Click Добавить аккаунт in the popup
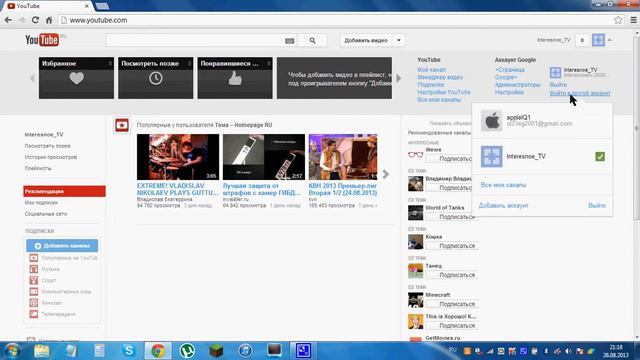This screenshot has height=360, width=640. (503, 205)
